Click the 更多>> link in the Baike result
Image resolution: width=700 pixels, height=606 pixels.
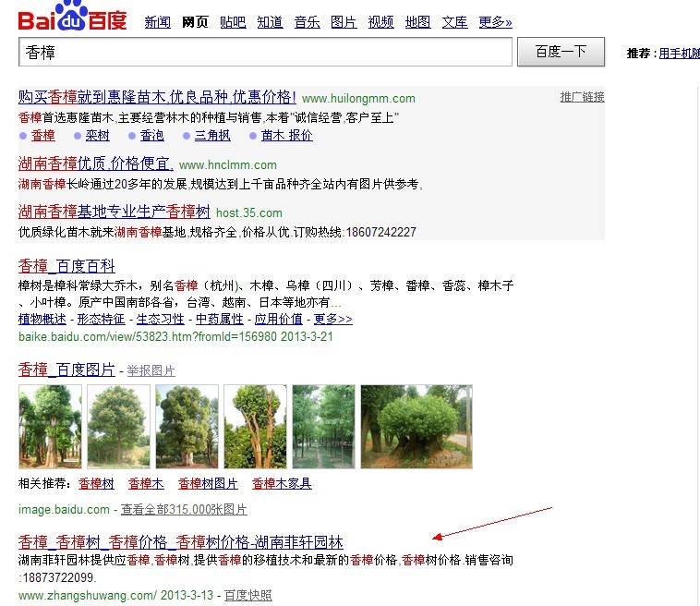click(x=333, y=319)
